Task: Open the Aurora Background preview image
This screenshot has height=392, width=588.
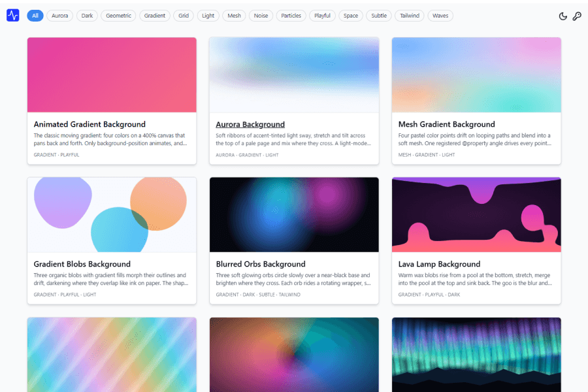Action: [x=294, y=74]
